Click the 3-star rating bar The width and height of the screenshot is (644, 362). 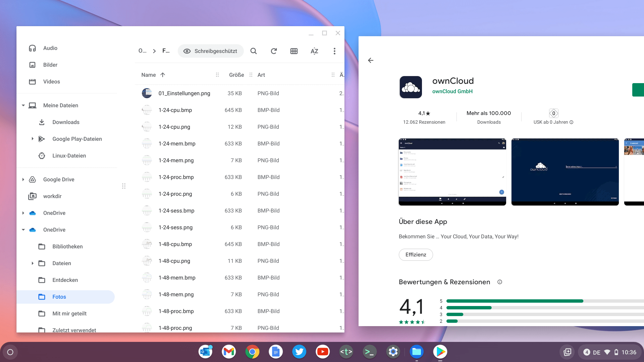(545, 314)
